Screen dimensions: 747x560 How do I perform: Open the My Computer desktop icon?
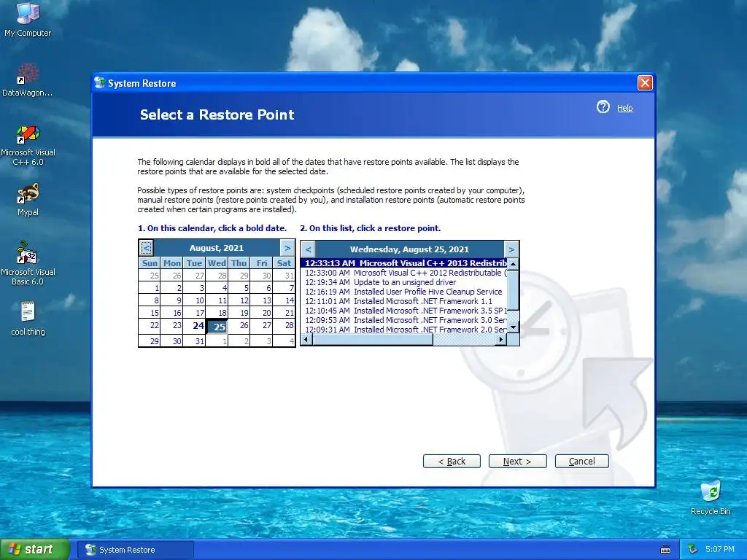point(28,19)
